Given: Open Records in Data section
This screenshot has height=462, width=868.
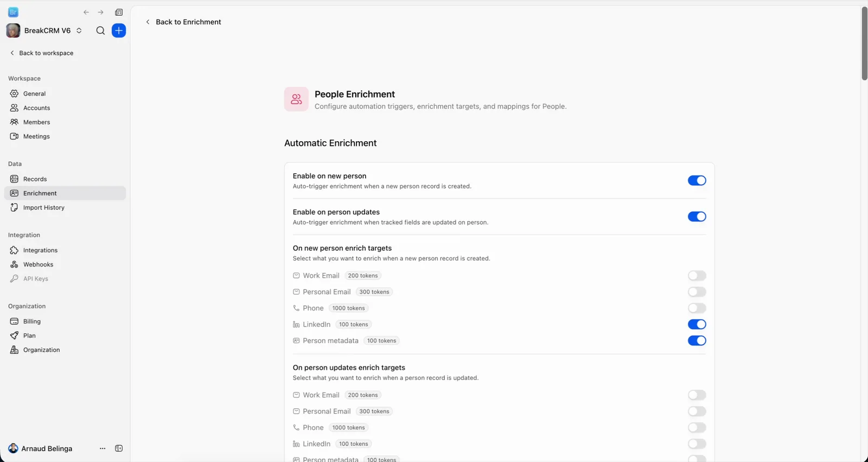Looking at the screenshot, I should coord(65,179).
